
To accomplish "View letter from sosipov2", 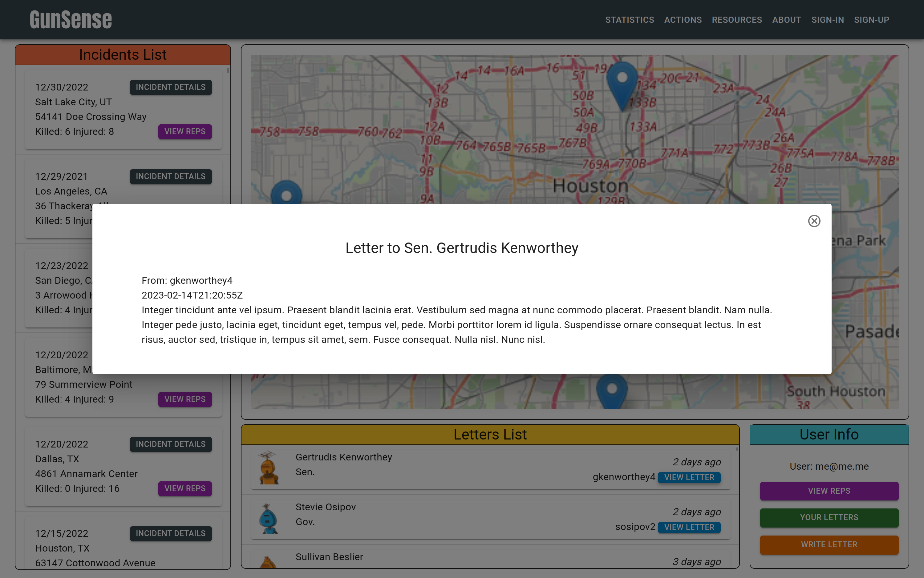I will [689, 527].
